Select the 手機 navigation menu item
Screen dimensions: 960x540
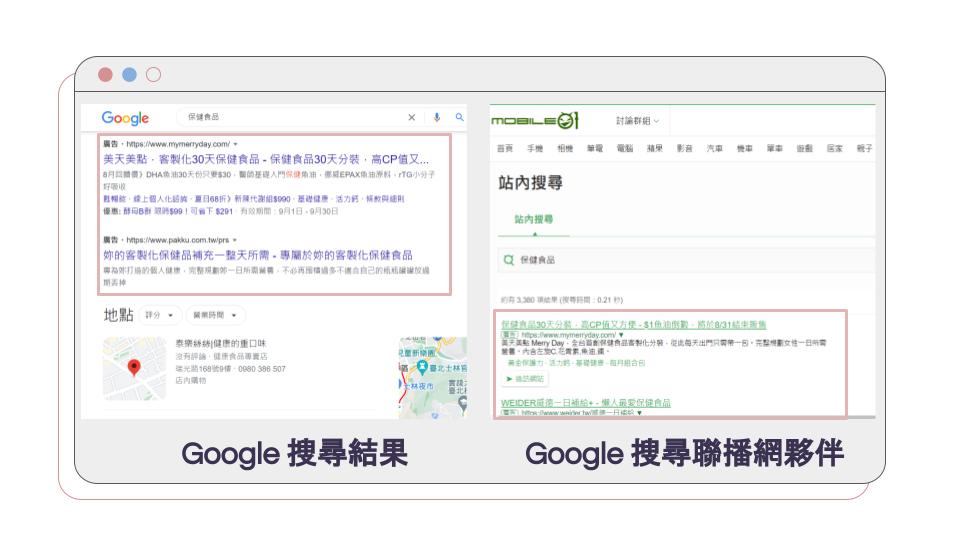click(535, 149)
